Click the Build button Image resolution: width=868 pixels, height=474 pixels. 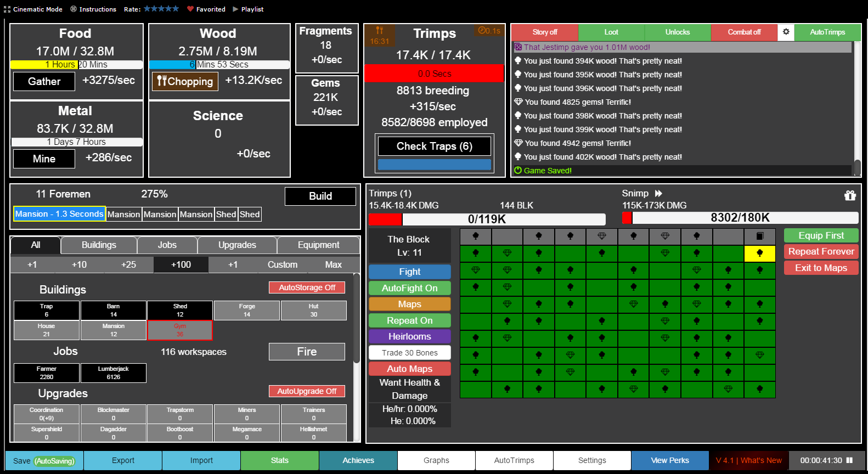[320, 196]
